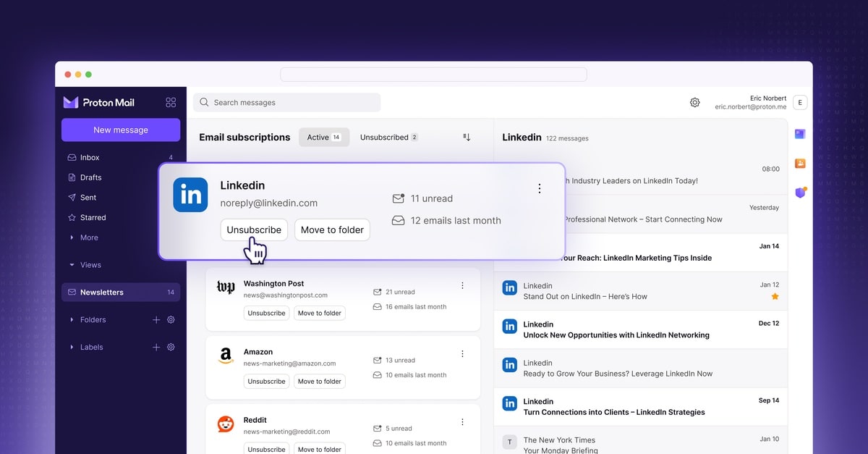Click the sort order arrows icon
The height and width of the screenshot is (454, 868).
pyautogui.click(x=467, y=138)
